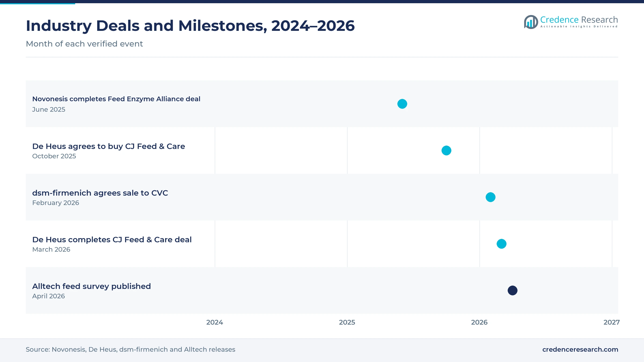Screen dimensions: 644x362
Task: Click the 2025 axis label
Action: coord(347,322)
